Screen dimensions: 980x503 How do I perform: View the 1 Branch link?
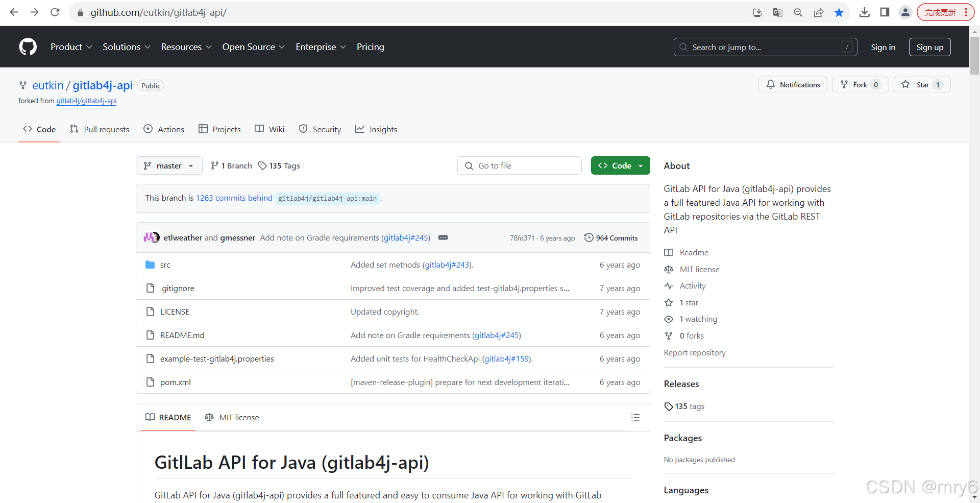pyautogui.click(x=231, y=165)
